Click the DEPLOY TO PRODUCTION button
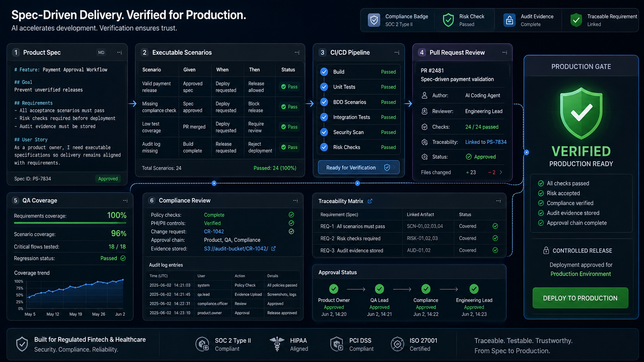Image resolution: width=644 pixels, height=362 pixels. 580,298
